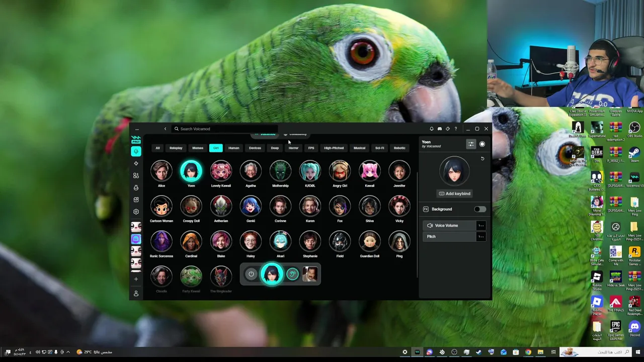Select the Sci-Fi category tab
644x362 pixels.
[x=379, y=148]
